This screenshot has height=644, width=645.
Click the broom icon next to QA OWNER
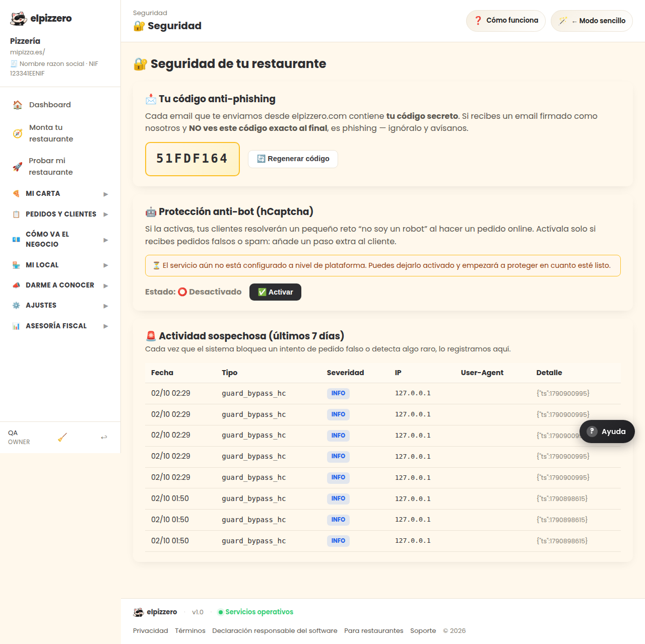pos(62,437)
